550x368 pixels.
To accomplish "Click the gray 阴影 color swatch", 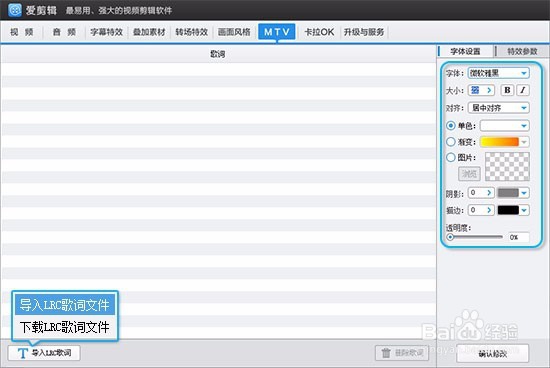I will point(508,193).
